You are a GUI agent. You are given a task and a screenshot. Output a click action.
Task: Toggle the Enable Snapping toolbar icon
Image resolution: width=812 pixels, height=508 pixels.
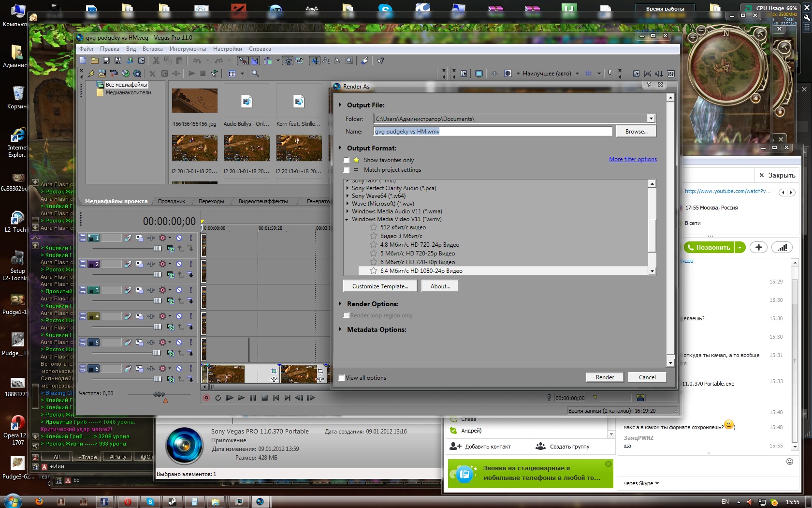click(x=242, y=60)
